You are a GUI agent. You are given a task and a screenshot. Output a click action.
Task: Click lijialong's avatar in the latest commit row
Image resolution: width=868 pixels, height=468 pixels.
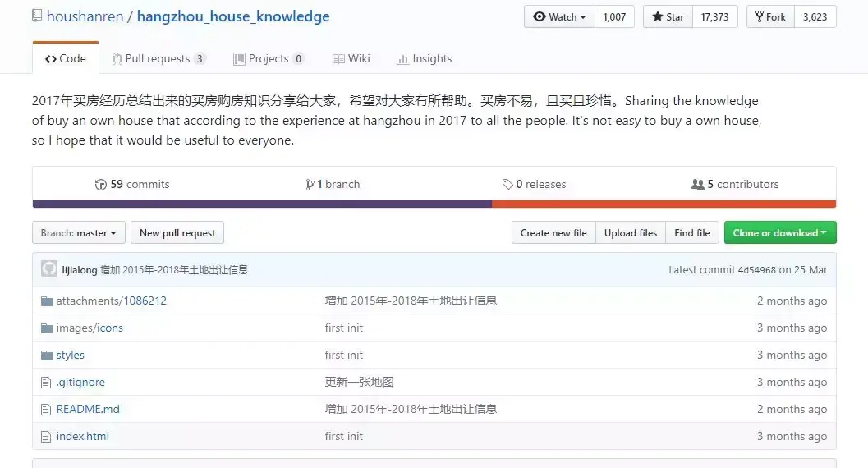tap(49, 269)
